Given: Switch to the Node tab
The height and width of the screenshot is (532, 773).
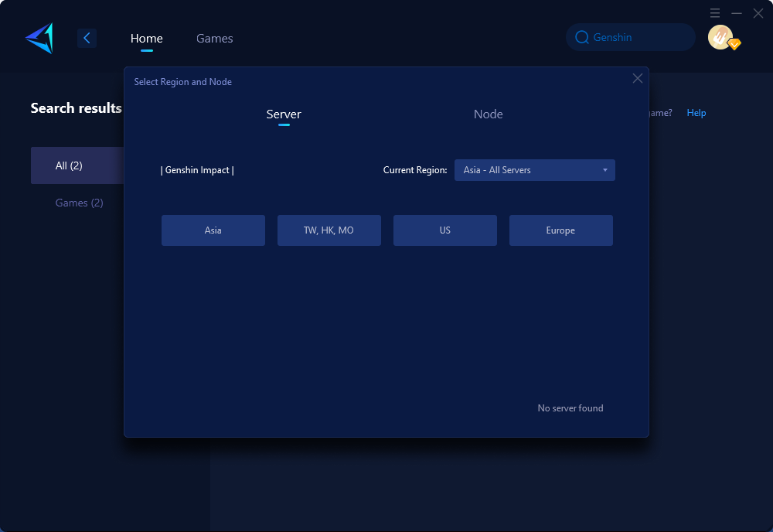Looking at the screenshot, I should point(488,114).
